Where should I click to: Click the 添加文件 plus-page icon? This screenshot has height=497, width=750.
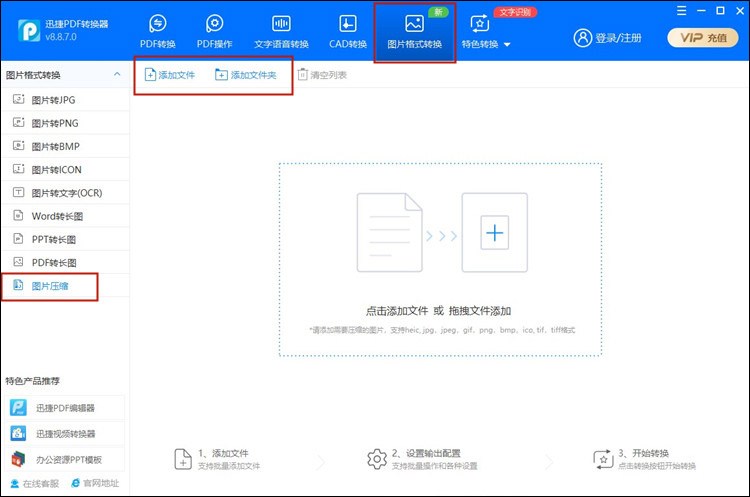coord(150,75)
